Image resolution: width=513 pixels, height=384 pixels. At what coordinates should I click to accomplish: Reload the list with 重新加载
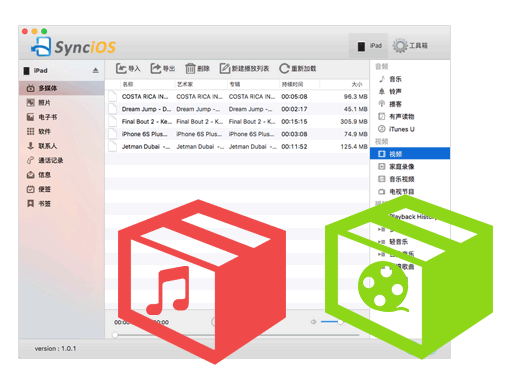pos(298,69)
